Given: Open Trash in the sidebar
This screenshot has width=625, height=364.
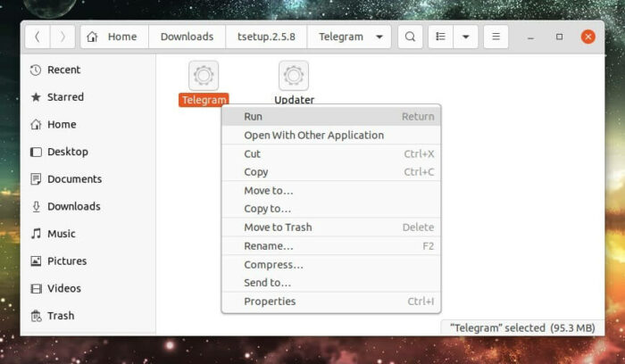Looking at the screenshot, I should [x=87, y=316].
